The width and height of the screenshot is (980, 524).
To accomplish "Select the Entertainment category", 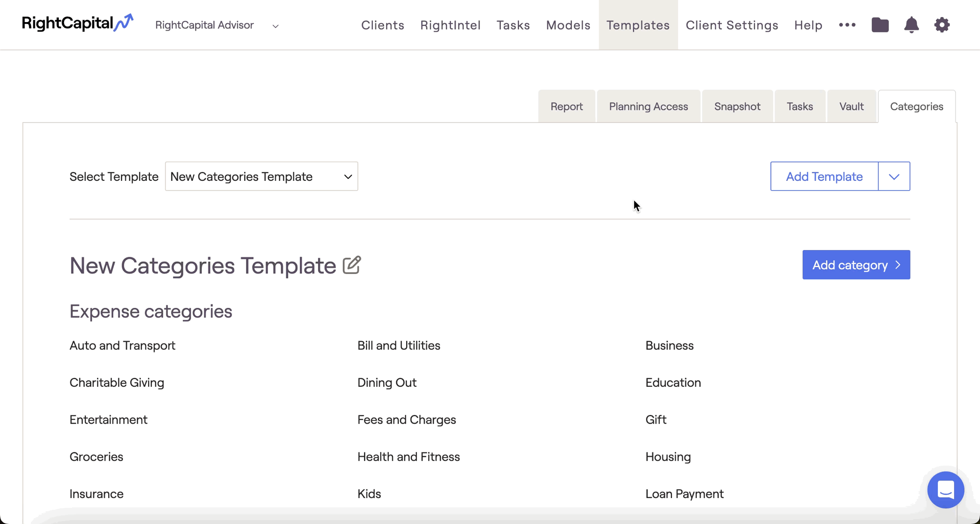I will tap(108, 420).
